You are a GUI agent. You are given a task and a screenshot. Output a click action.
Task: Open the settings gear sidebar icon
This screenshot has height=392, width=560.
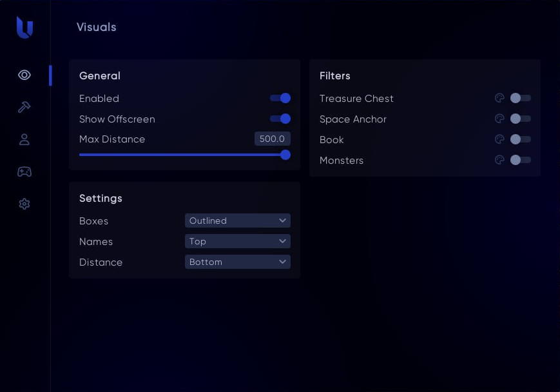click(24, 204)
